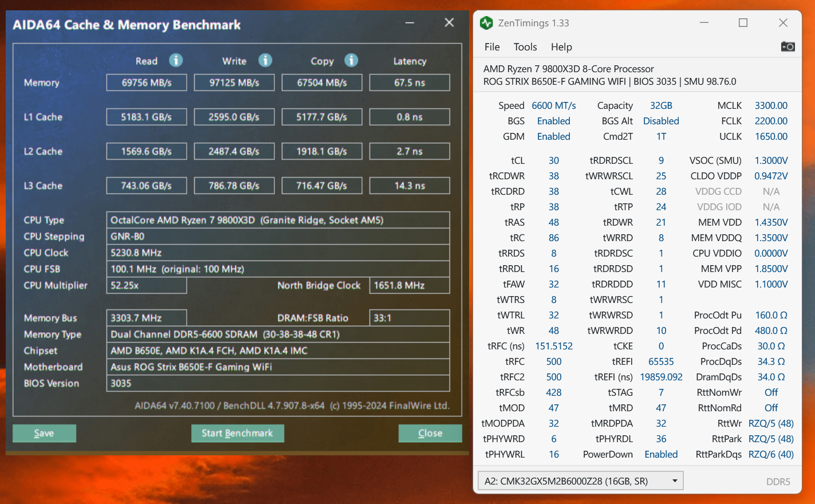Screen dimensions: 815x504
Task: Click the tRC value 86
Action: click(x=554, y=238)
